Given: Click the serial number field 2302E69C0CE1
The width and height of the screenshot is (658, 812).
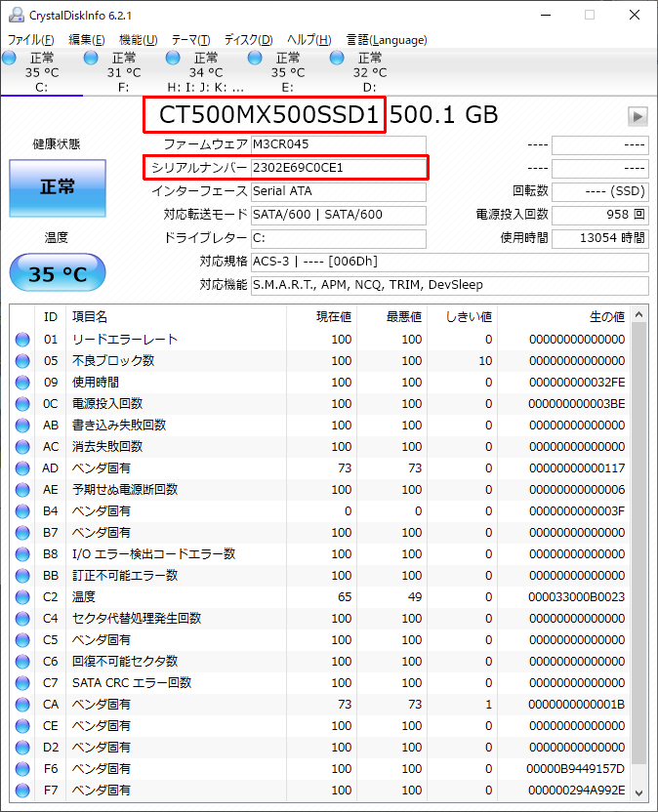Looking at the screenshot, I should tap(339, 168).
